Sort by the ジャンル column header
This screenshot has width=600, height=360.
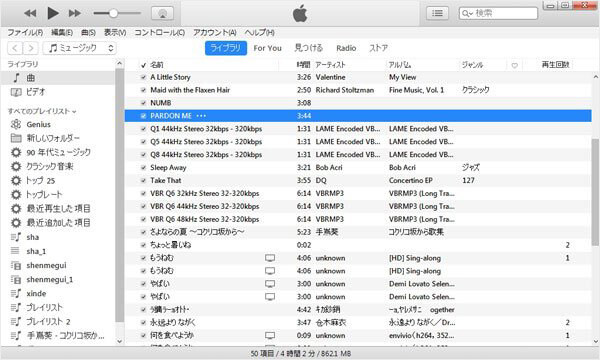point(472,65)
